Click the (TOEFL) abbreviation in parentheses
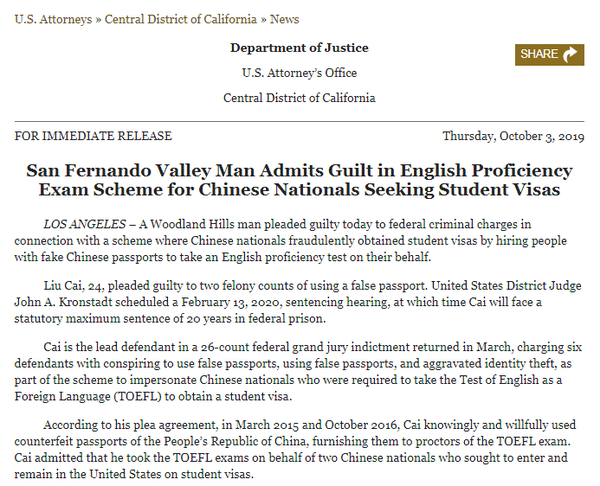This screenshot has width=600, height=486. [x=137, y=396]
